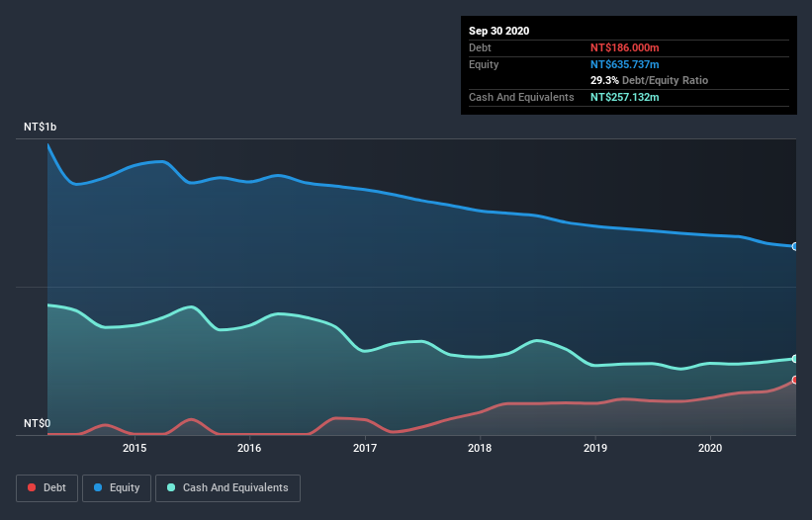
Task: Click the NT$635.737m equity value
Action: (x=624, y=64)
